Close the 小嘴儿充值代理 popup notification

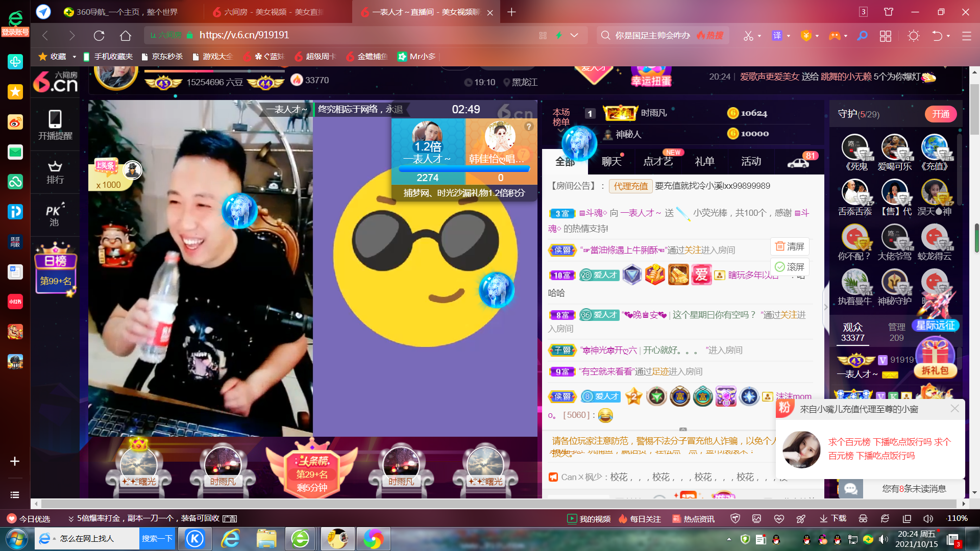tap(954, 409)
